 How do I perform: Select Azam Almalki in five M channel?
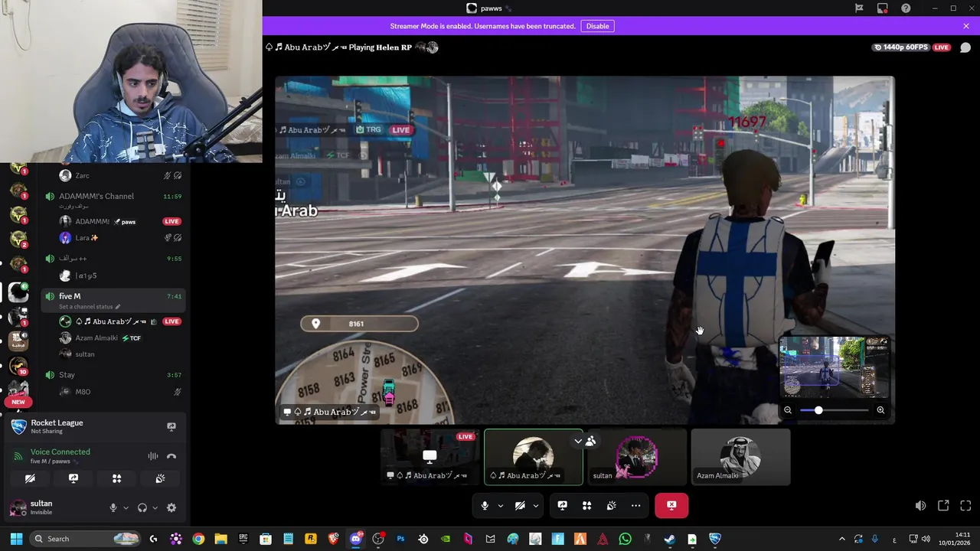tap(120, 337)
